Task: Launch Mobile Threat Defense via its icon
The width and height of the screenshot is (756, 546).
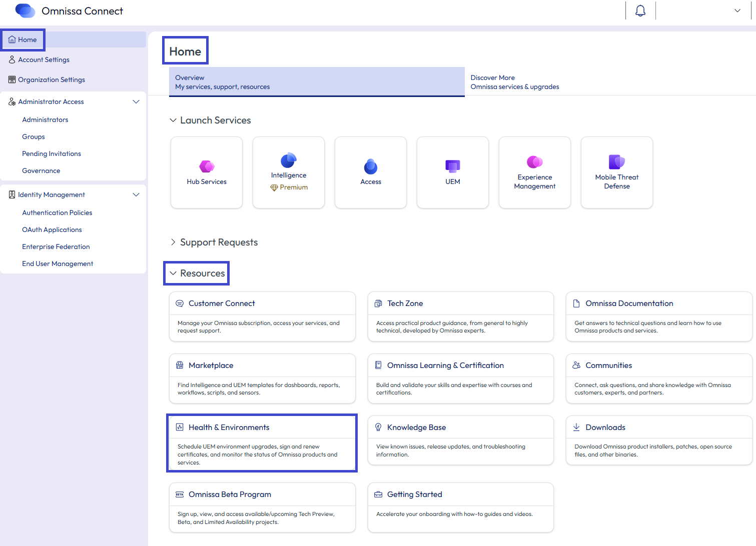Action: tap(617, 161)
